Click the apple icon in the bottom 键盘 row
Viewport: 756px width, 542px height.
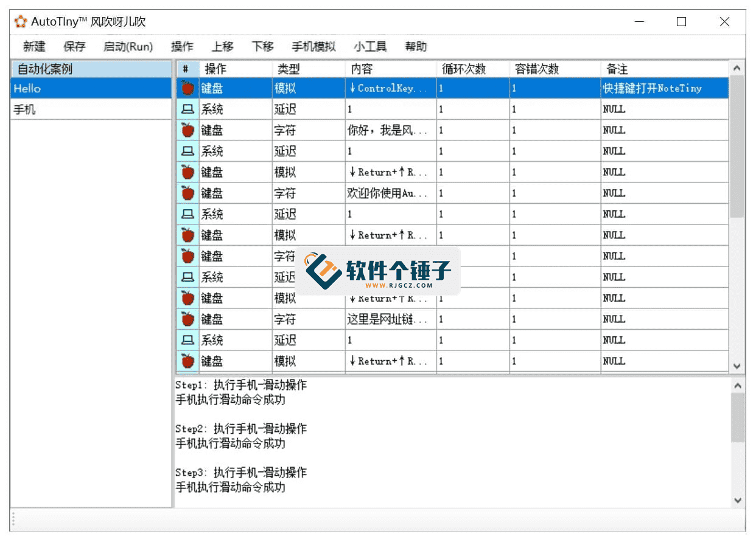(x=187, y=361)
